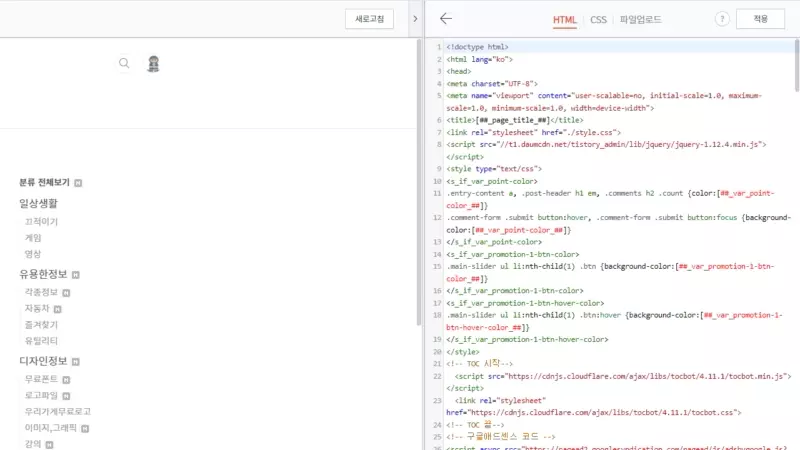Click the tocbot.min.js script line
This screenshot has height=450, width=800.
[623, 376]
